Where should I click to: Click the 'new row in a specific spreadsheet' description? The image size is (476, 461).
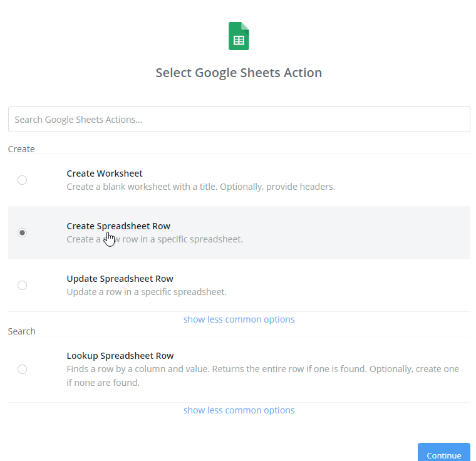pyautogui.click(x=182, y=239)
